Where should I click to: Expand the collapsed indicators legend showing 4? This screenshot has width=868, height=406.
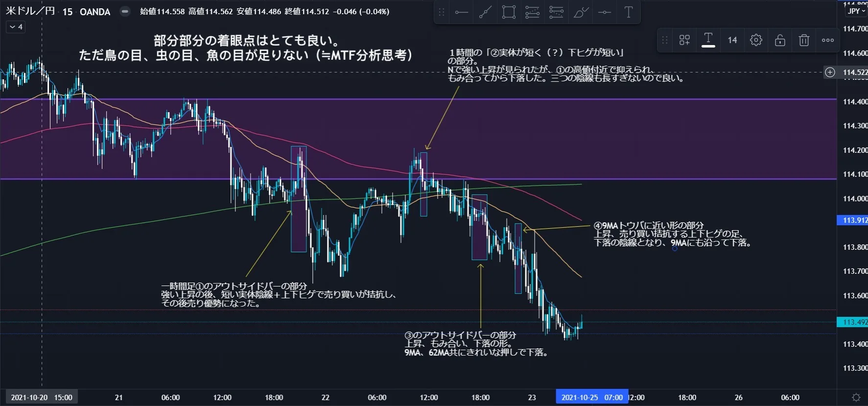16,27
